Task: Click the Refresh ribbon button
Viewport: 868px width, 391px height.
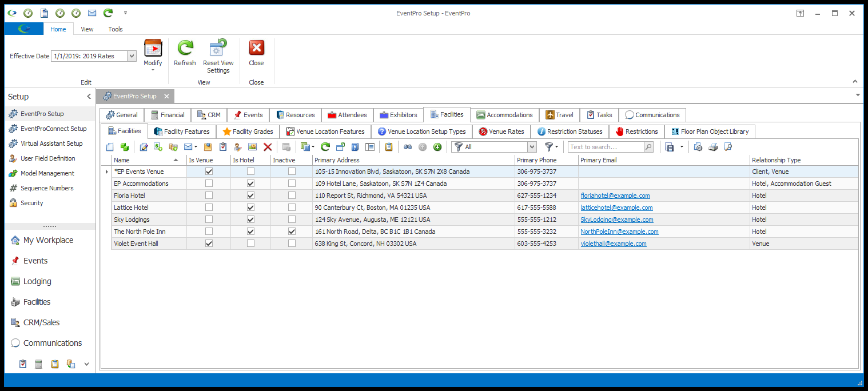Action: [x=185, y=54]
